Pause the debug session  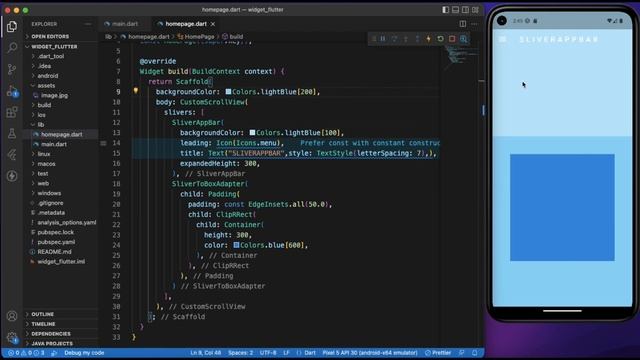click(x=383, y=39)
